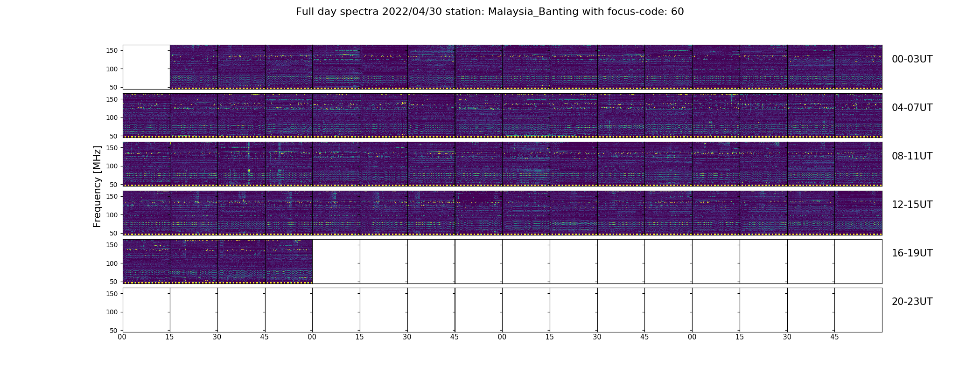This screenshot has width=980, height=373.
Task: Click the 150 tick of the 04-07UT row
Action: (x=112, y=99)
